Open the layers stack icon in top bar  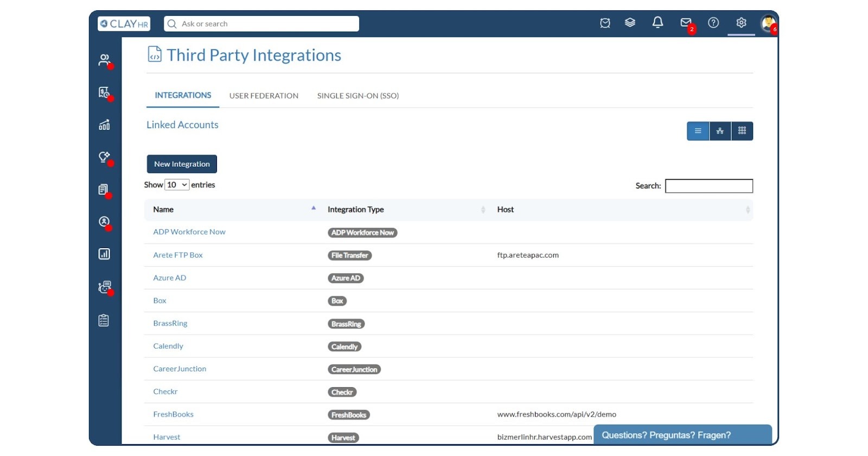pos(630,23)
